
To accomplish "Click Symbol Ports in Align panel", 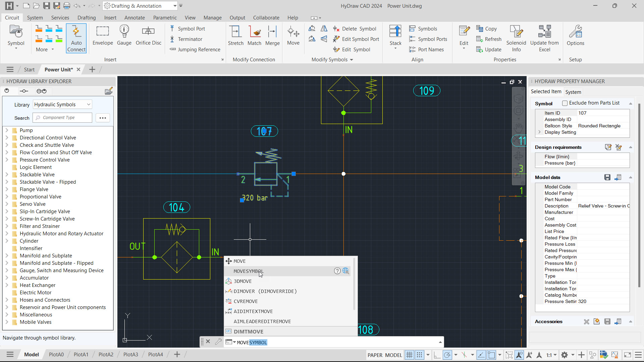I will point(428,39).
